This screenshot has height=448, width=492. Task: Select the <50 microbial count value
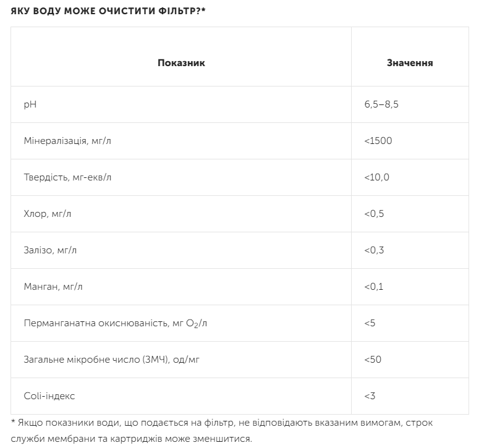[x=373, y=360]
